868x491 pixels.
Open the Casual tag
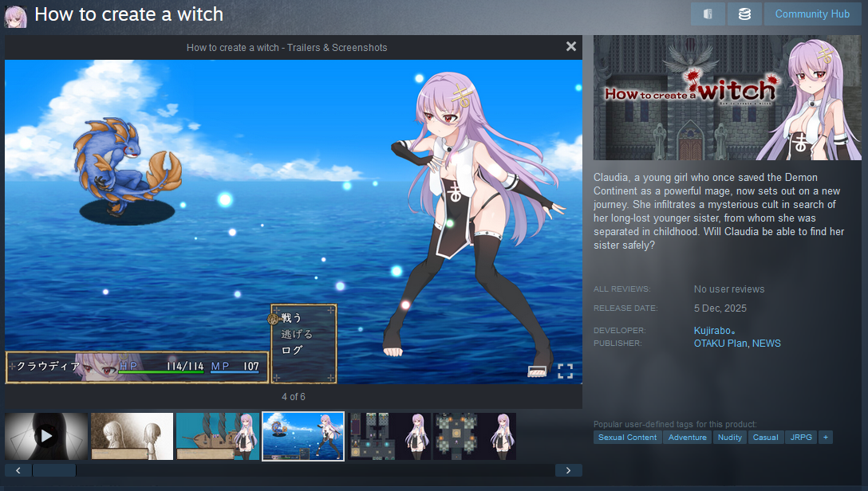[766, 438]
